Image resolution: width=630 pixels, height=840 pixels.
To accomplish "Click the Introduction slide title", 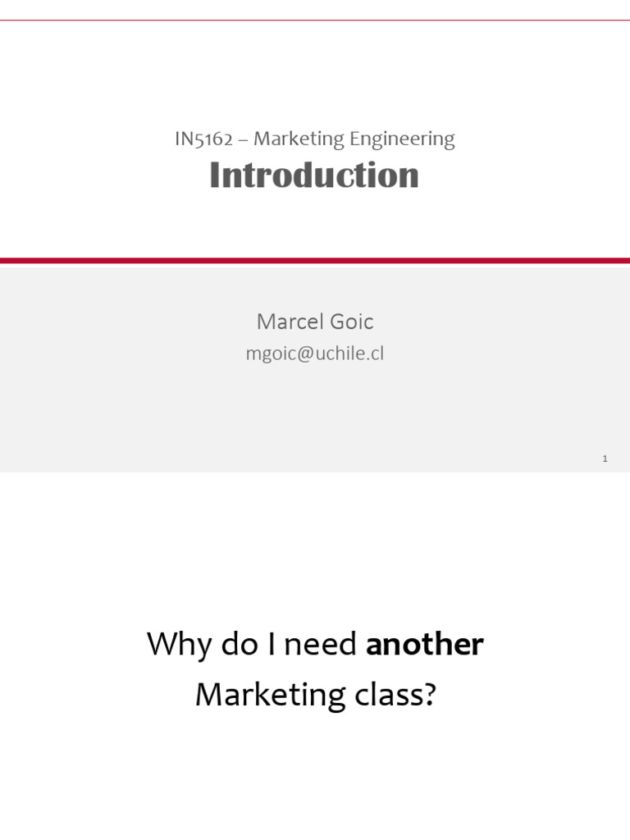I will click(x=314, y=176).
